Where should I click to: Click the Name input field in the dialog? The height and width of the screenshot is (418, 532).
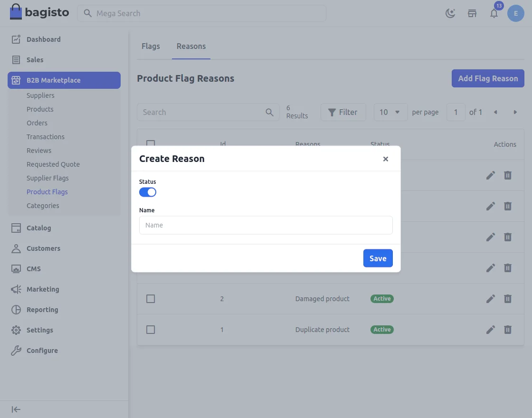click(x=266, y=225)
